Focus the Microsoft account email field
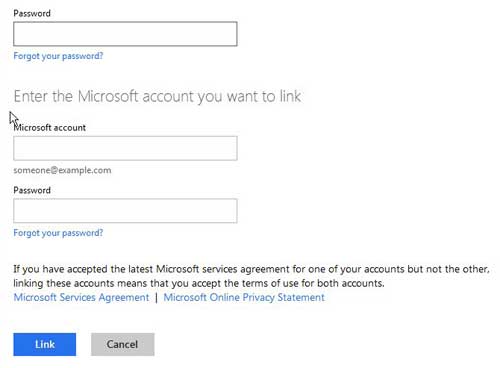This screenshot has height=368, width=500. point(125,148)
